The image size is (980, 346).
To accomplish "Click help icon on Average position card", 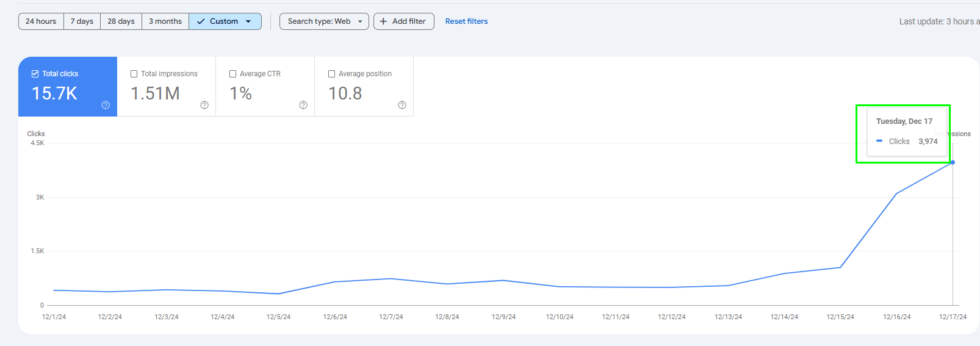I will [x=402, y=105].
